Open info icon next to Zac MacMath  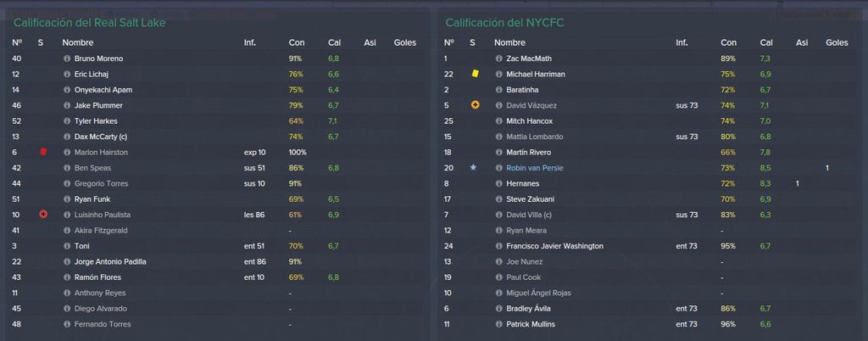[498, 59]
